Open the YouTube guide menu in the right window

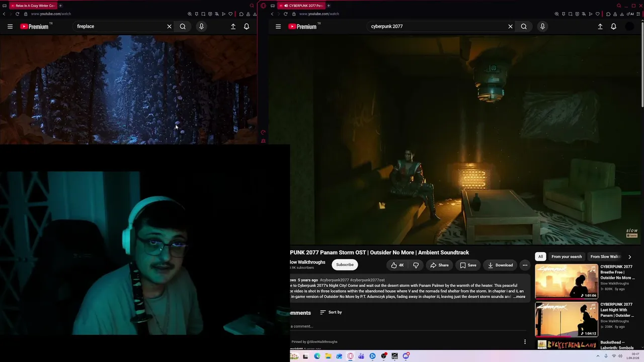(278, 26)
